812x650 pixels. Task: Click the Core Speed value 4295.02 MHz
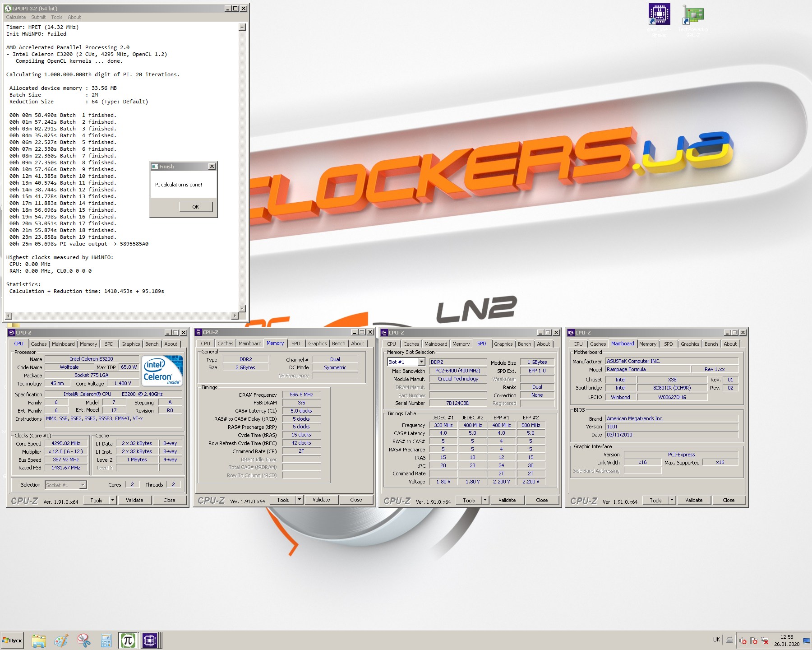click(66, 443)
